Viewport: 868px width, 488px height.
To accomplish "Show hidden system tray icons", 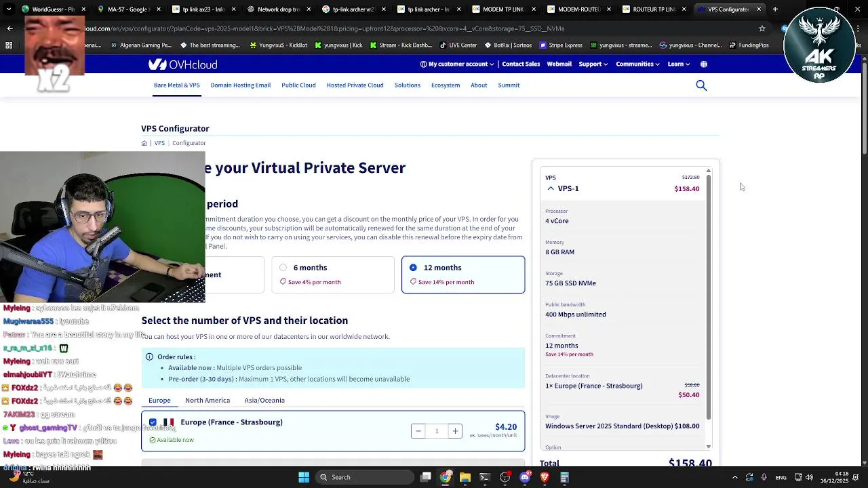I will coord(735,477).
